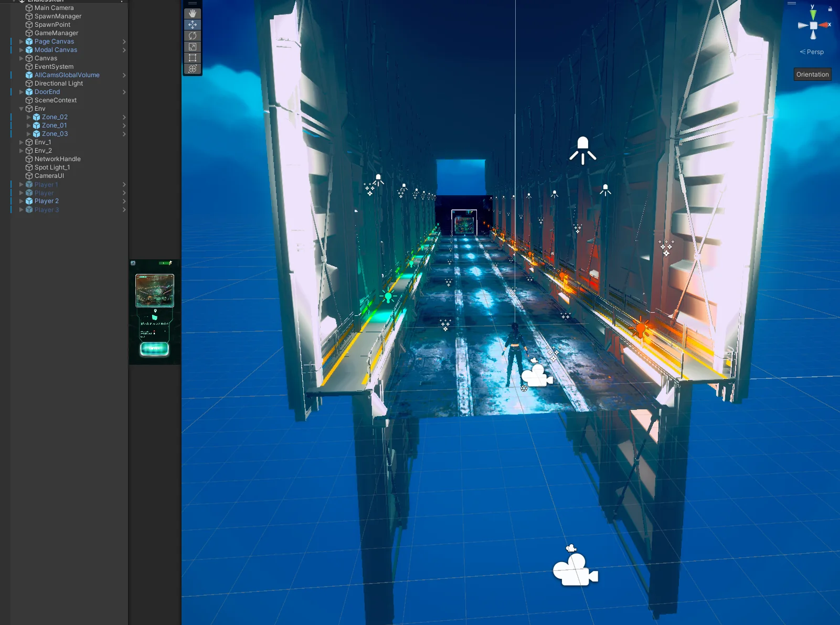Click the door frame at corridor end
The width and height of the screenshot is (840, 625).
point(464,223)
